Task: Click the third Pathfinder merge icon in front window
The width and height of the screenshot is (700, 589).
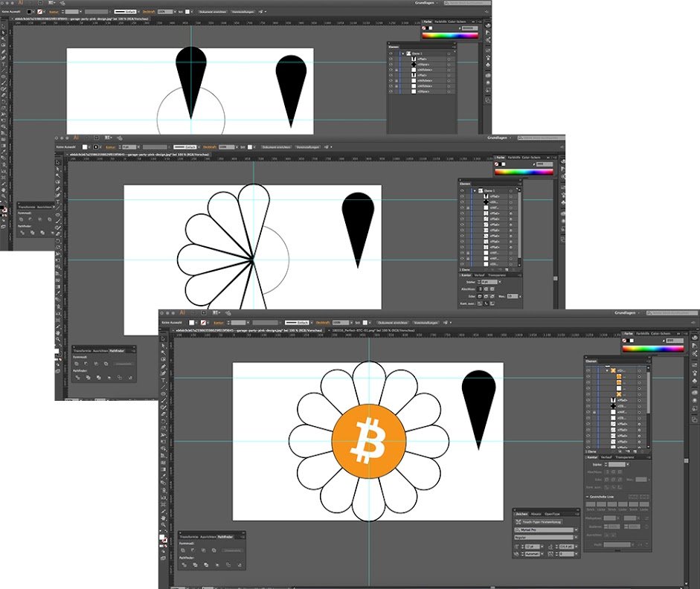Action: tap(206, 565)
